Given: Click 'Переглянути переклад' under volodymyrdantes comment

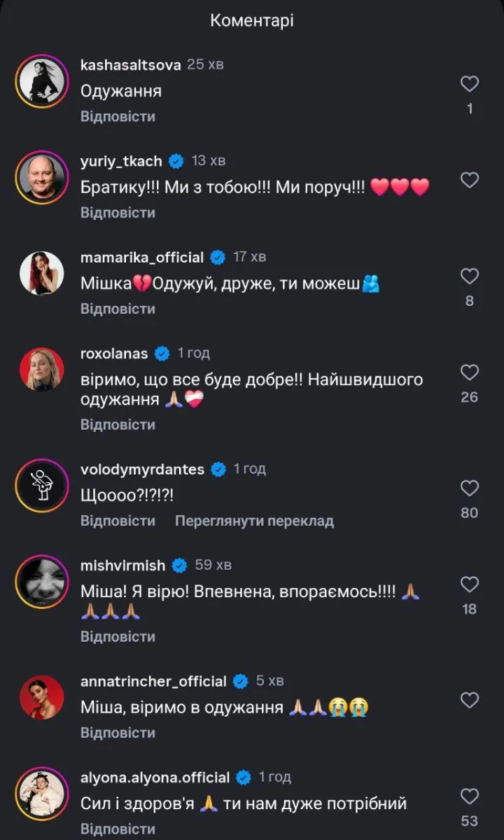Looking at the screenshot, I should (254, 521).
